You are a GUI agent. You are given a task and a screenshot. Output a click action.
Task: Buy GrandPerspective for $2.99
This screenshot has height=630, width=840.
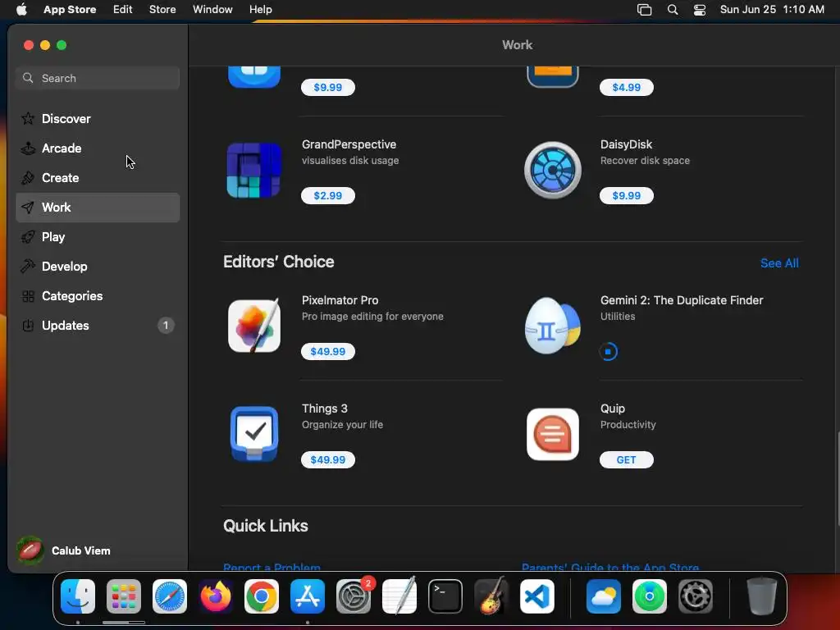(328, 195)
